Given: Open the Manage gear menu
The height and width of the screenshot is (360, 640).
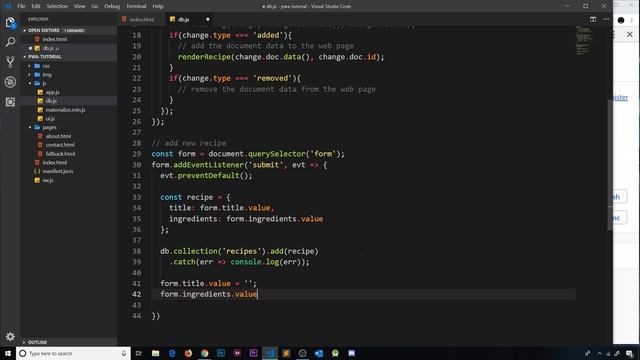Looking at the screenshot, I should coord(10,336).
